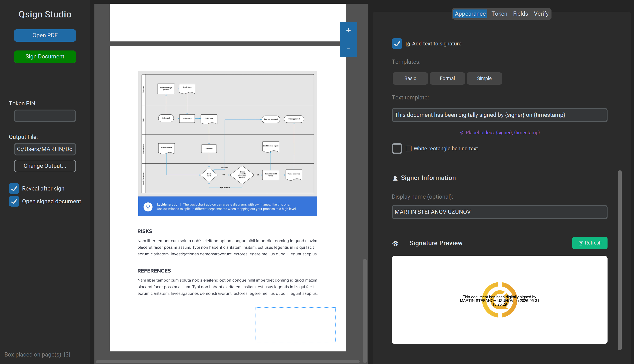
Task: Click the Output File path field
Action: point(45,149)
